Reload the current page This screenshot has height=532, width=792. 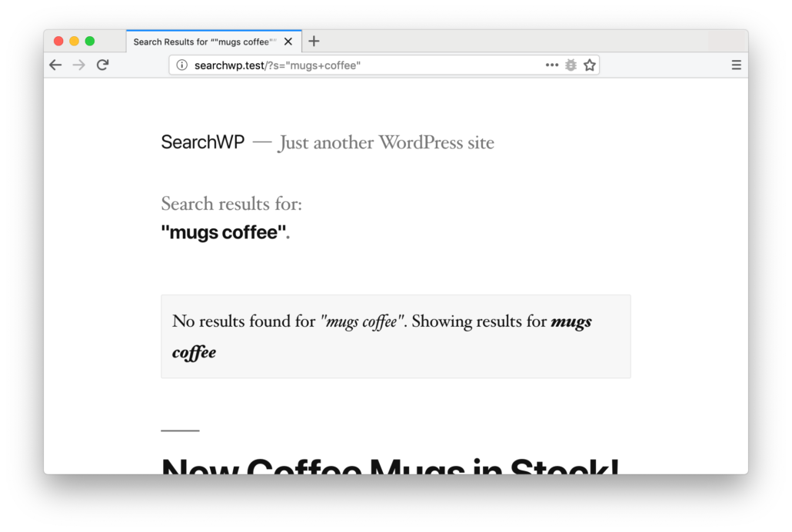click(x=102, y=65)
